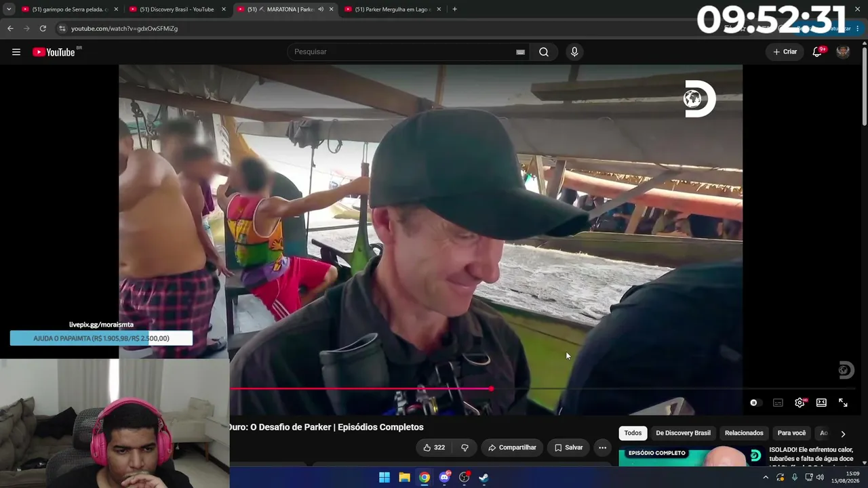Switch to the garimpo de Serra pelada tab
The image size is (868, 488).
coord(71,9)
